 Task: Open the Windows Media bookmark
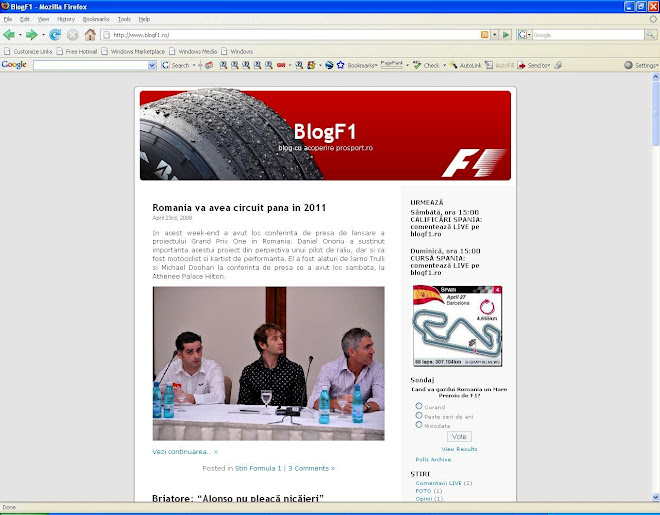(x=193, y=51)
